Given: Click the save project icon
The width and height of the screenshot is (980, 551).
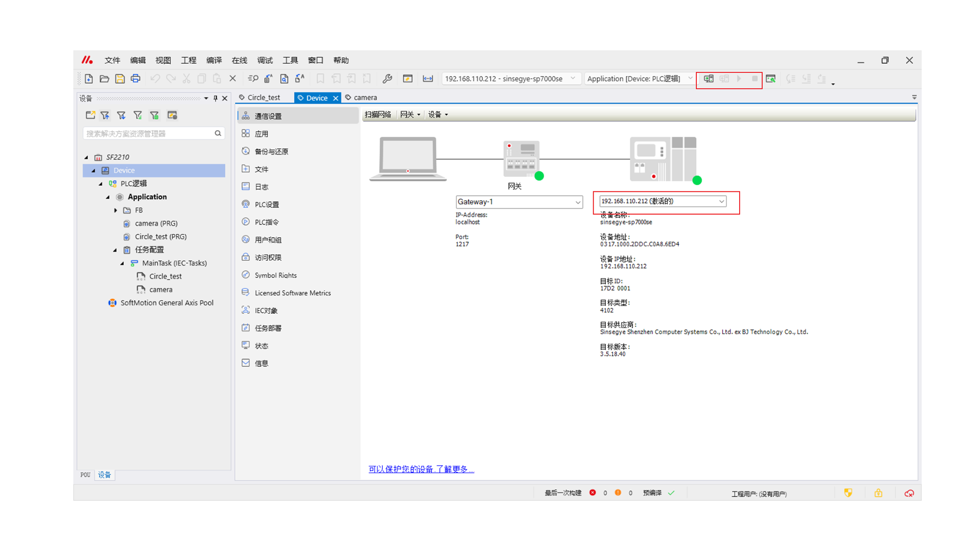Looking at the screenshot, I should (120, 79).
